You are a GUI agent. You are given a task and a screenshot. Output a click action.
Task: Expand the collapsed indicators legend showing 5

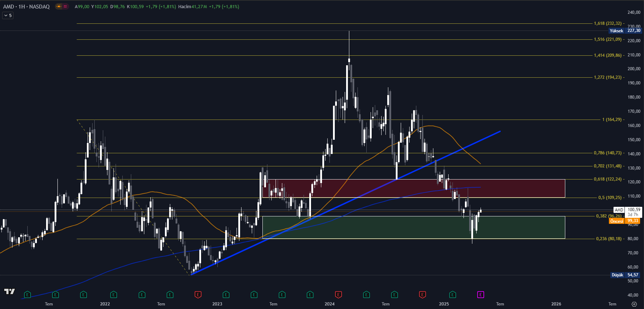(x=8, y=16)
